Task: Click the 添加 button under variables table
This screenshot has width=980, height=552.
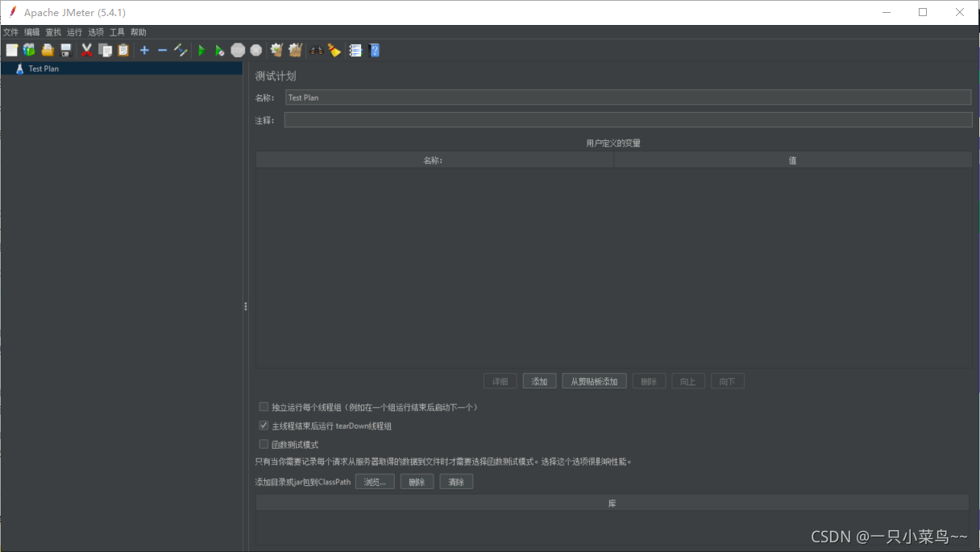Action: pyautogui.click(x=539, y=381)
